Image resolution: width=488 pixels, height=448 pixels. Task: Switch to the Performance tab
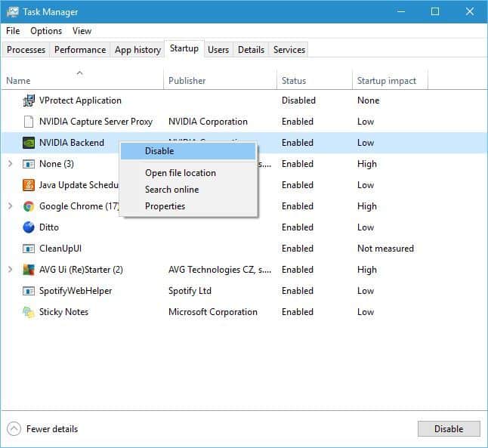coord(80,50)
